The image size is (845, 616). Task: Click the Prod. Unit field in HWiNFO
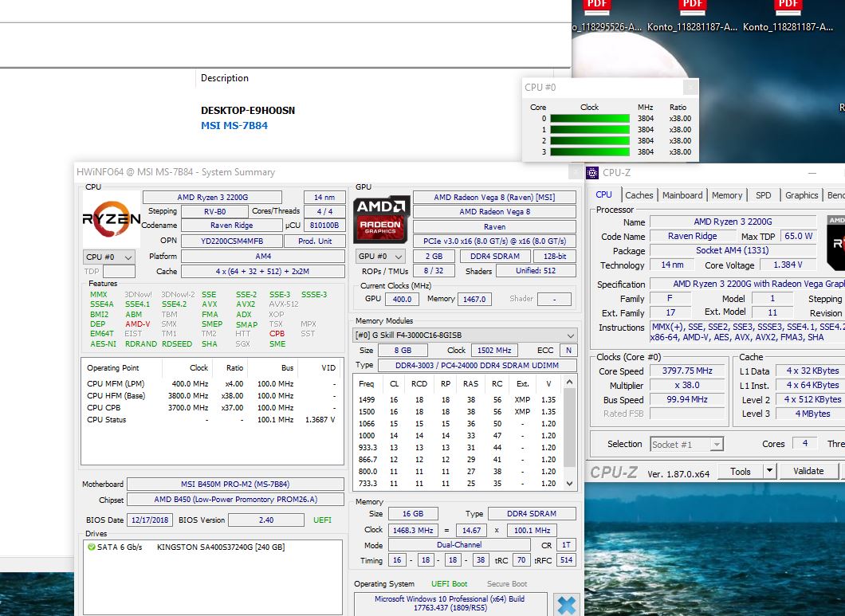click(315, 241)
